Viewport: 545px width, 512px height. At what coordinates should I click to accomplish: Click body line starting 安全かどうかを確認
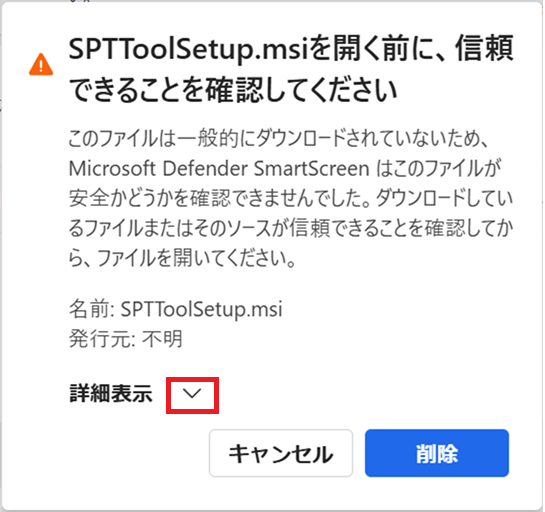[x=291, y=198]
